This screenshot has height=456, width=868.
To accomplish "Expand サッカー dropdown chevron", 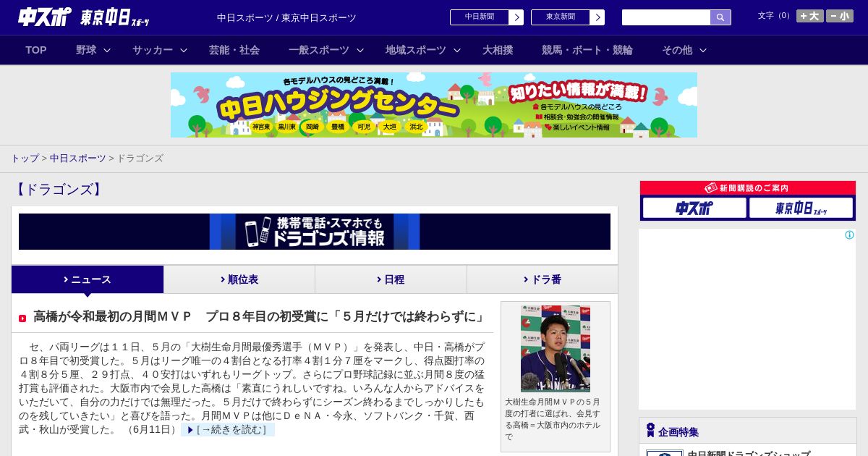I will click(184, 50).
